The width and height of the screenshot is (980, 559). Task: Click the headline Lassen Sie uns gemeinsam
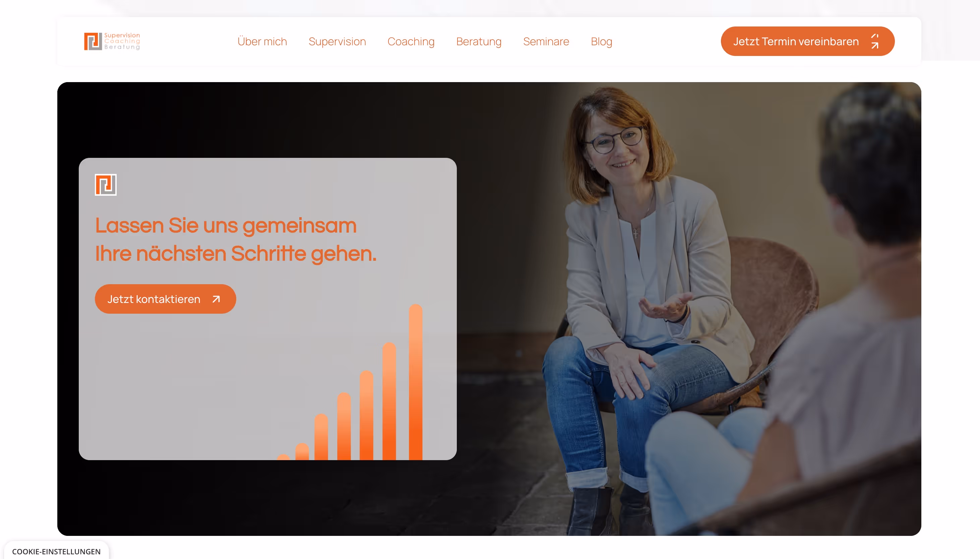[226, 225]
